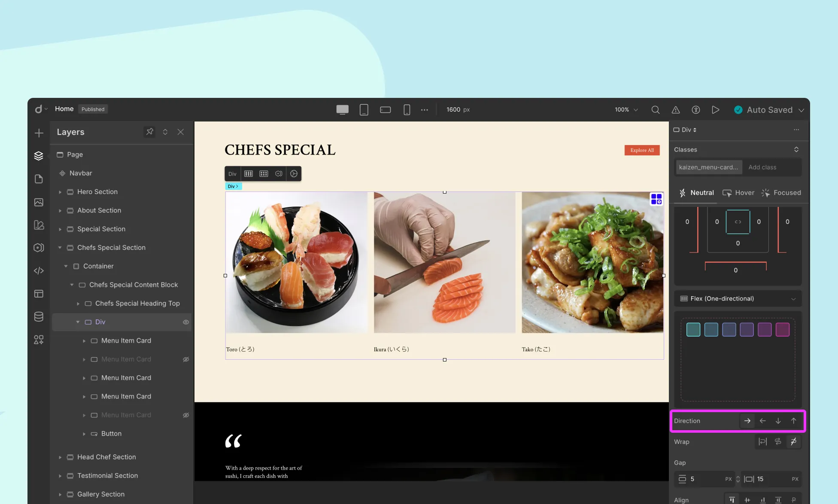838x504 pixels.
Task: Click the magenta last flex item swatch
Action: pos(783,330)
